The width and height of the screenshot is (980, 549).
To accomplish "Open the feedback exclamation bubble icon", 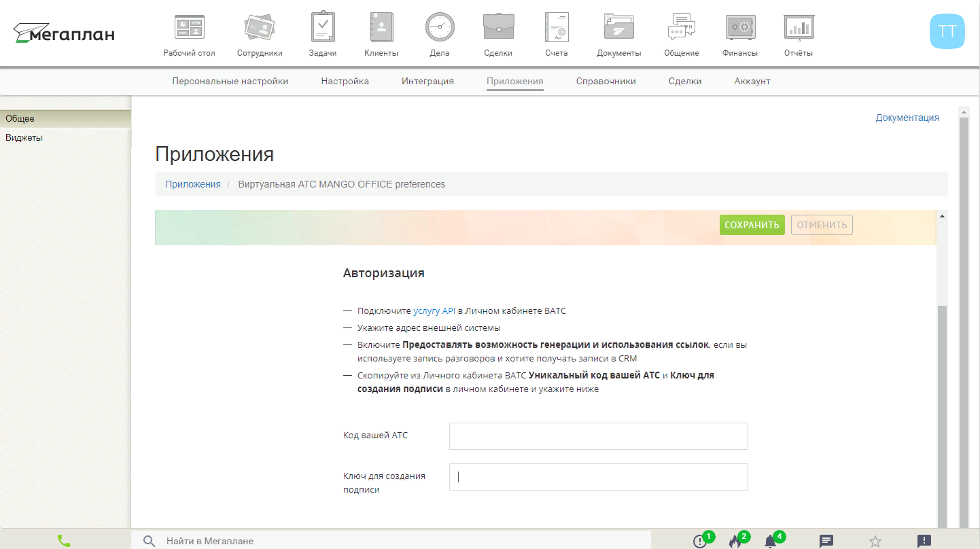I will pos(924,542).
